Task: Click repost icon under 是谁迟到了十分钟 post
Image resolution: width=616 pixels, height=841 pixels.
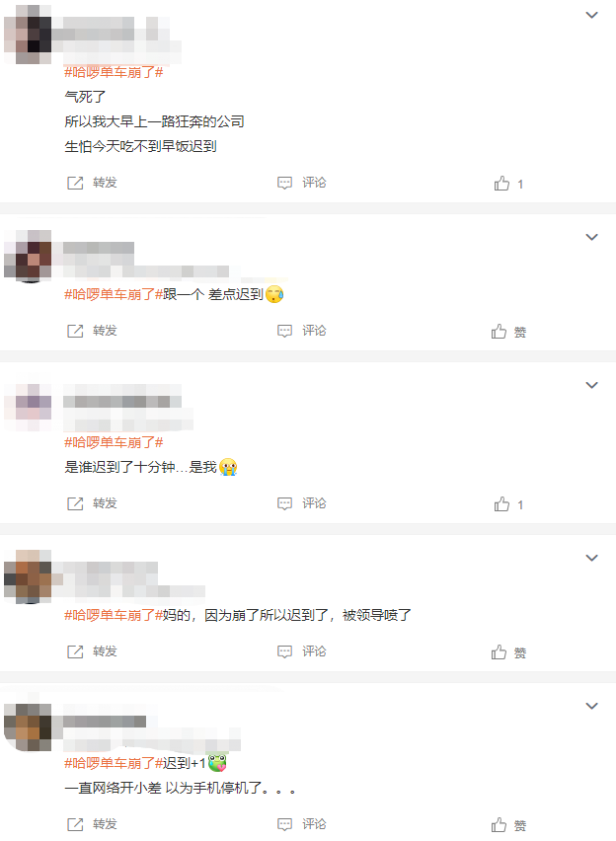Action: tap(75, 503)
